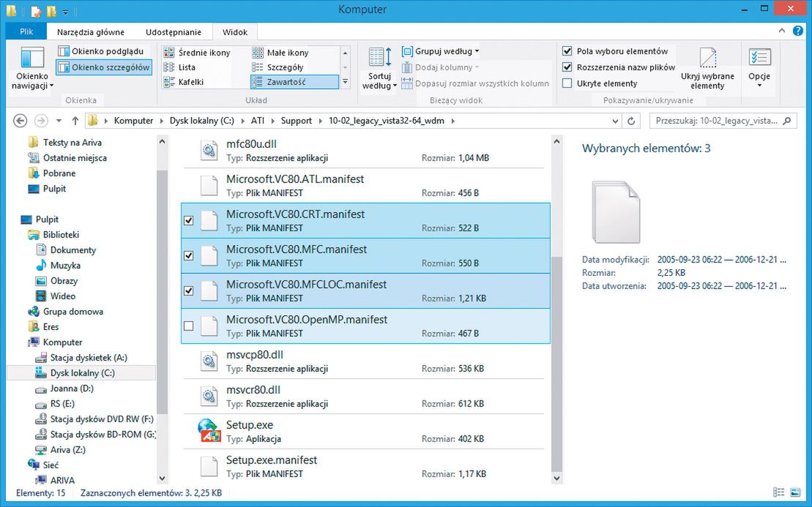Switch layout to Małe ikony
Screen dimensions: 812x507
(280, 53)
